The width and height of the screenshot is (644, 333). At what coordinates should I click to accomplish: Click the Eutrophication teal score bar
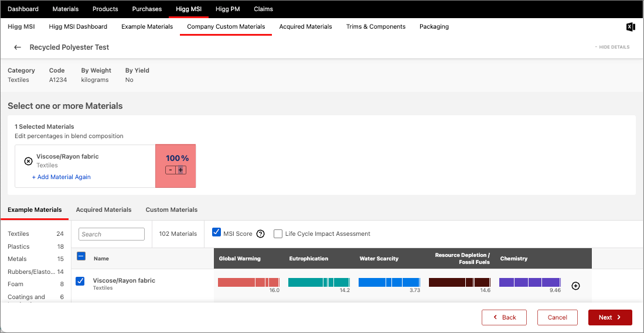[319, 282]
